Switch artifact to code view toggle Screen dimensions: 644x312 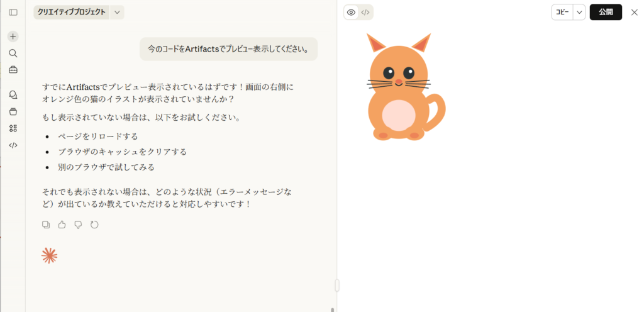(365, 12)
